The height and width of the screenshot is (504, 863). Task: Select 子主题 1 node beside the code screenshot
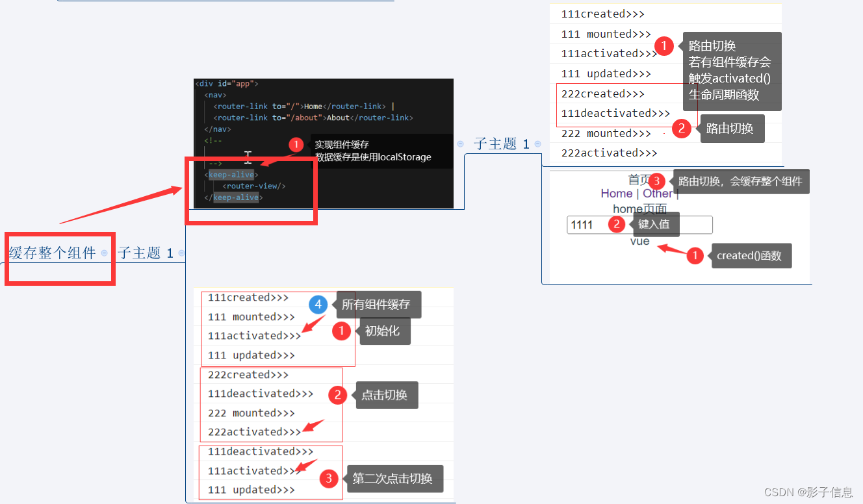[x=502, y=144]
